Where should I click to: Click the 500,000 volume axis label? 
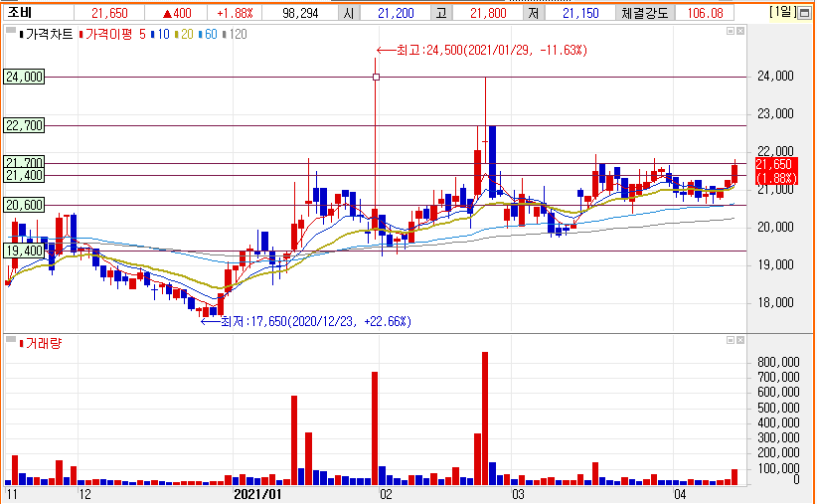pyautogui.click(x=778, y=408)
